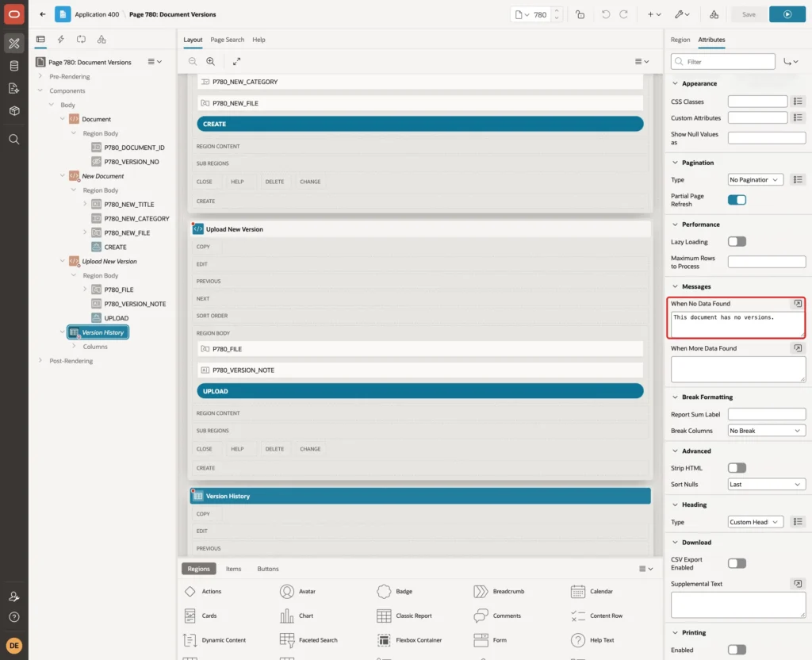Select the Calendar region type
This screenshot has height=660, width=812.
tap(592, 592)
